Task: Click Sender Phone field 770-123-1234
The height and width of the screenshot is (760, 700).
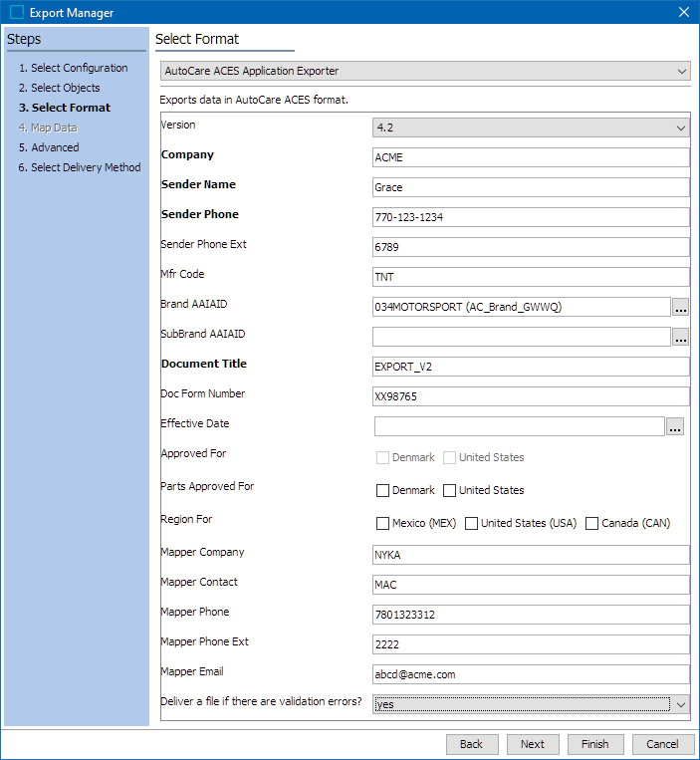Action: (x=531, y=217)
